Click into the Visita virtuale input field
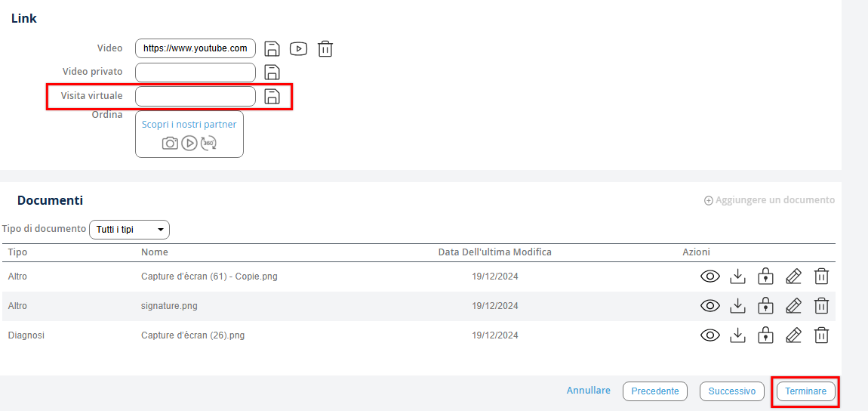868x411 pixels. coord(195,96)
